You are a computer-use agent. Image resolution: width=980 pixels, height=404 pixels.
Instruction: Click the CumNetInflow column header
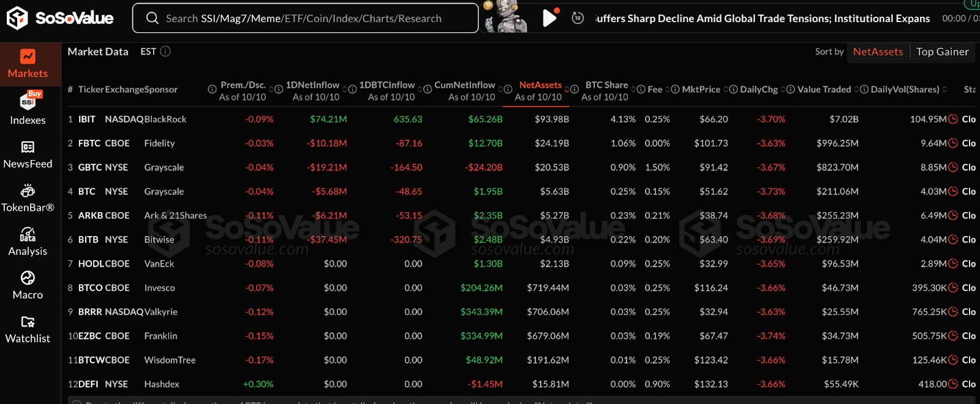pos(464,85)
